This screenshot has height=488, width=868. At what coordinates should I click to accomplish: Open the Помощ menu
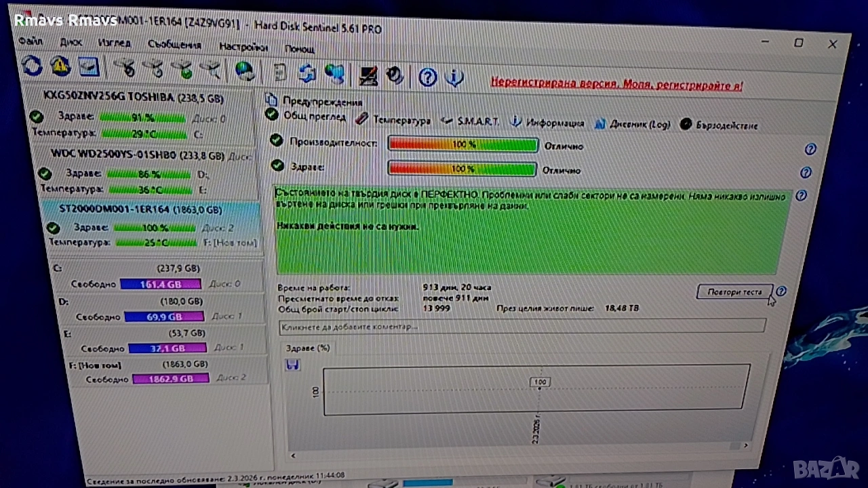(299, 49)
